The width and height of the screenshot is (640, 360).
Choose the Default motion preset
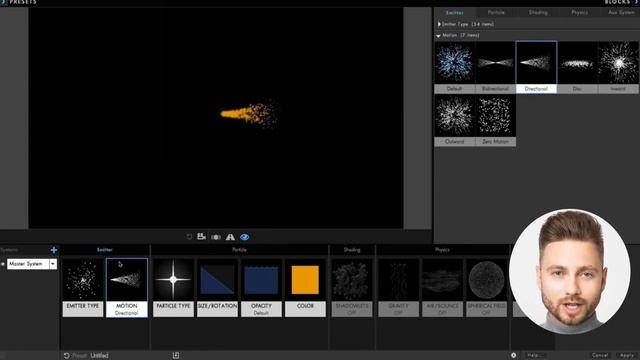[454, 67]
